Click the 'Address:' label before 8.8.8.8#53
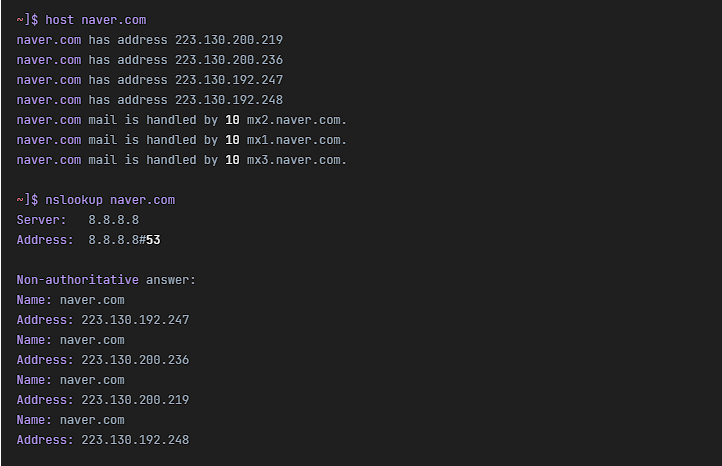The image size is (722, 466). pyautogui.click(x=45, y=240)
